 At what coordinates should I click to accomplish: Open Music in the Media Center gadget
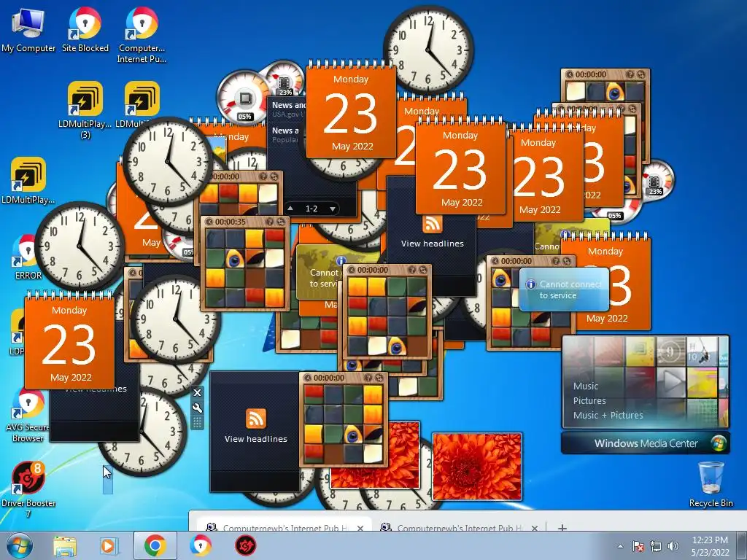(x=586, y=386)
